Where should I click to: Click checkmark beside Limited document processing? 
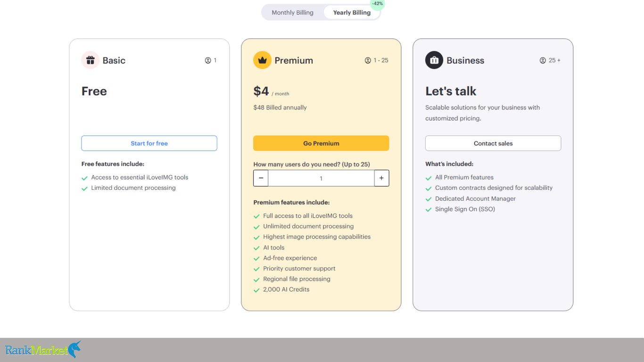click(85, 189)
